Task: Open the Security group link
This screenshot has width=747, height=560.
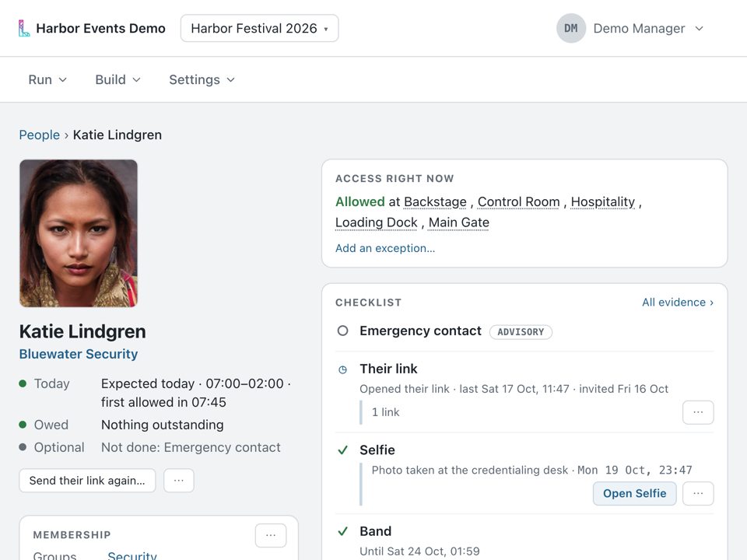Action: (x=132, y=555)
